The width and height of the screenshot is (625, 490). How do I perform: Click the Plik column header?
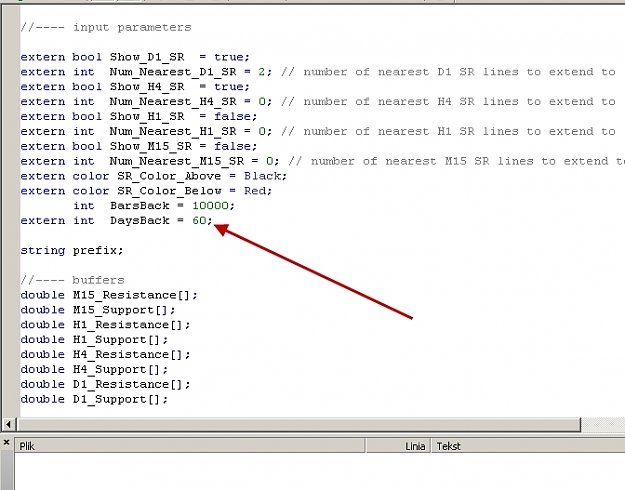tap(190, 446)
